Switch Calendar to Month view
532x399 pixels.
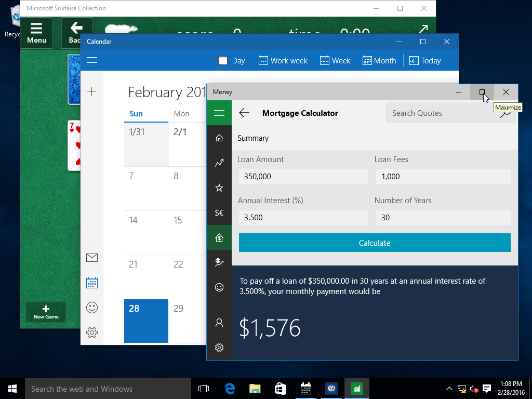379,61
